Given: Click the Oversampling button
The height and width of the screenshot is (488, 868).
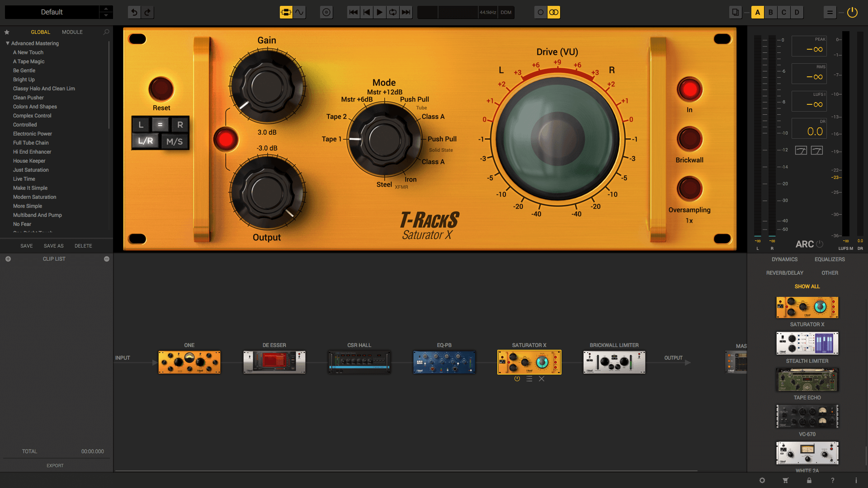Looking at the screenshot, I should pyautogui.click(x=689, y=188).
